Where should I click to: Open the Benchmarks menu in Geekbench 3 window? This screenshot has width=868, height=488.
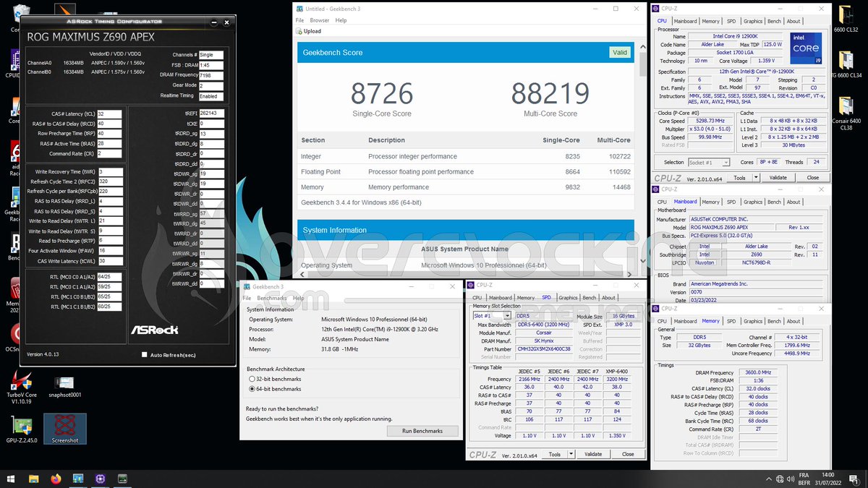272,298
